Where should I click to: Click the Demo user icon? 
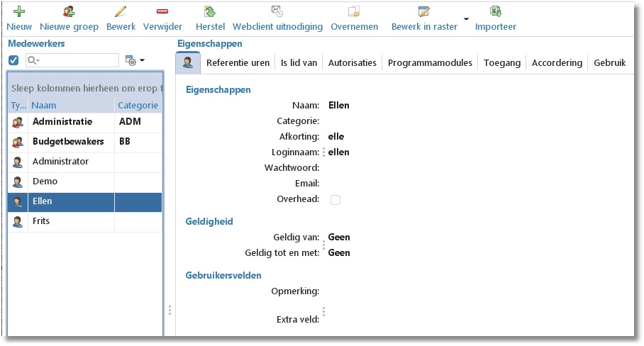[x=18, y=182]
